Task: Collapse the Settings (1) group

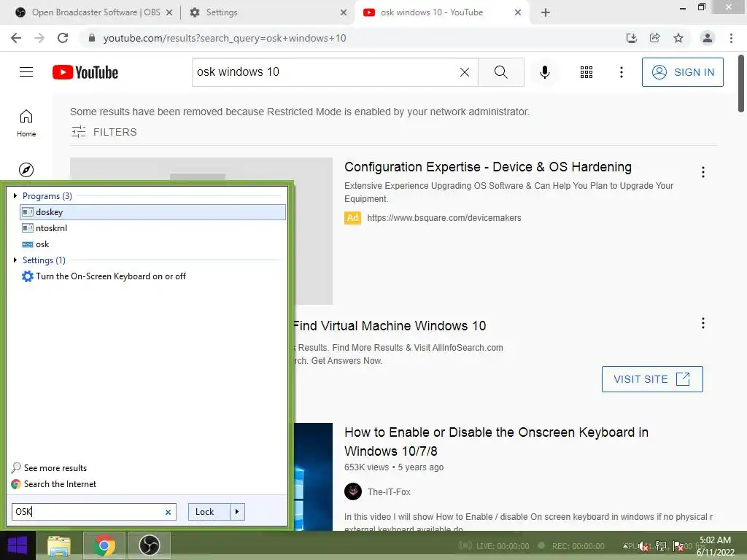Action: point(15,260)
